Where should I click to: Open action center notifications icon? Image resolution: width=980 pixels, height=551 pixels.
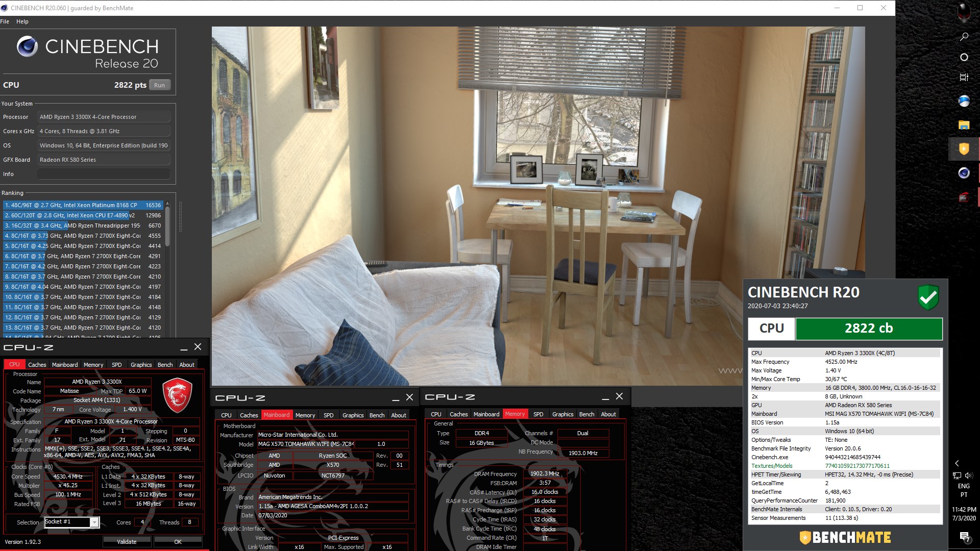coord(964,537)
